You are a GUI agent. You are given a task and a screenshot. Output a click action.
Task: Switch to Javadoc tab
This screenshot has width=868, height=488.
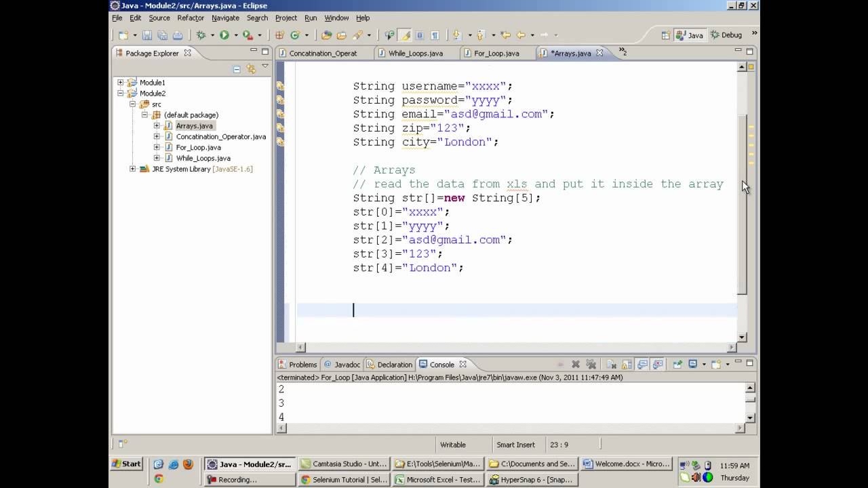[342, 365]
